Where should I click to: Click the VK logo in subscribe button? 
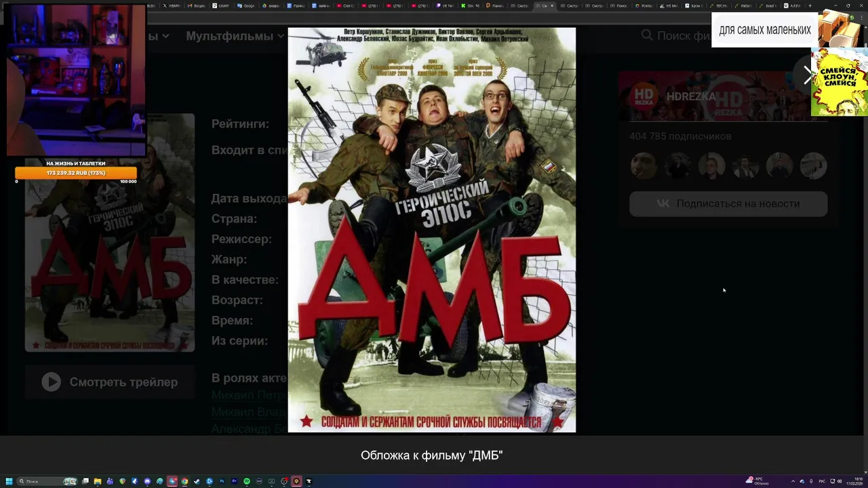tap(663, 203)
